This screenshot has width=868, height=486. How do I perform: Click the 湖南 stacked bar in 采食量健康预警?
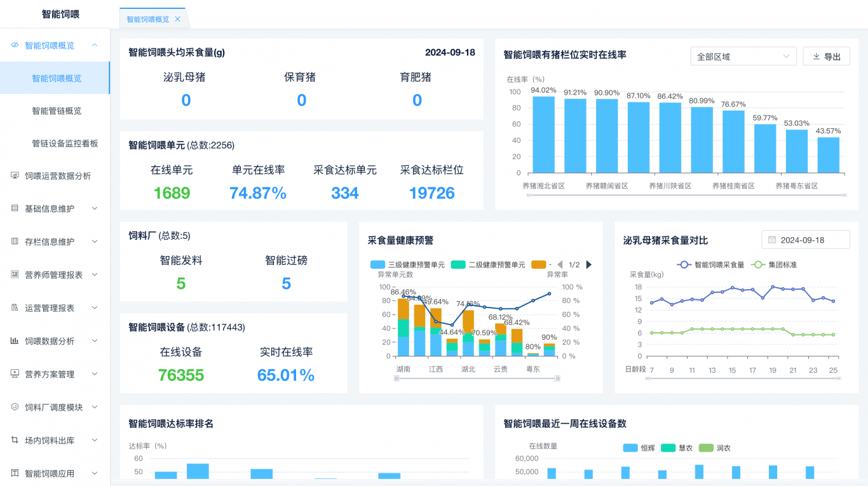(403, 327)
